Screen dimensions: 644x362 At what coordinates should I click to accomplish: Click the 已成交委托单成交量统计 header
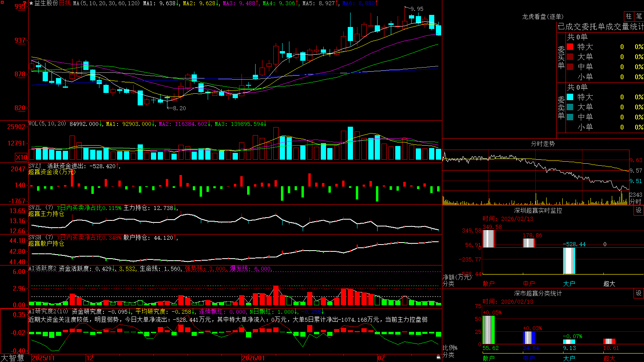pos(601,27)
